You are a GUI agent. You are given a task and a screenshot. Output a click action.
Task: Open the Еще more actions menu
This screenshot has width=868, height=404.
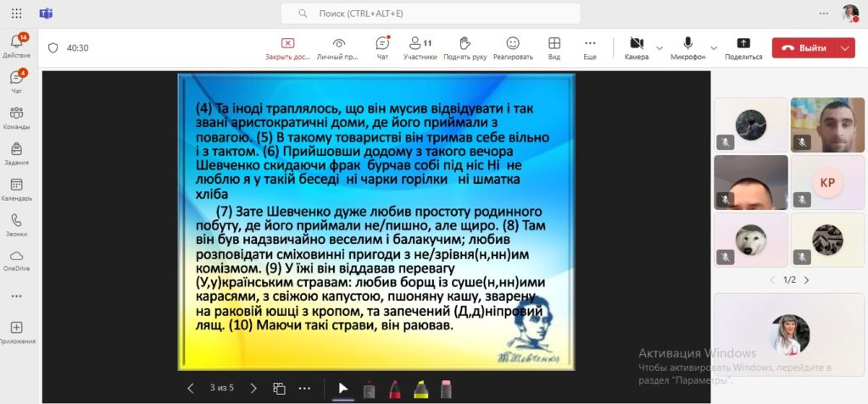tap(590, 47)
